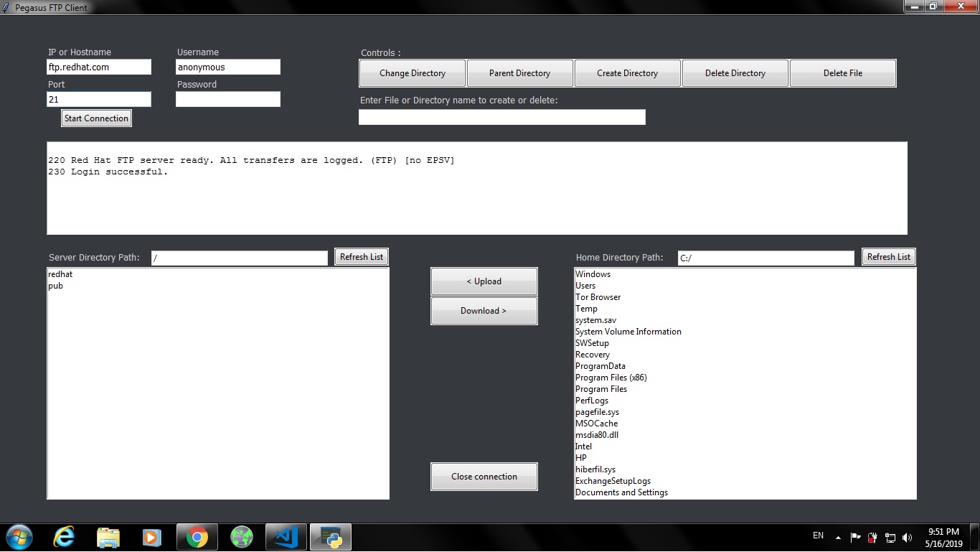Open the Windows Start menu orb

[18, 536]
